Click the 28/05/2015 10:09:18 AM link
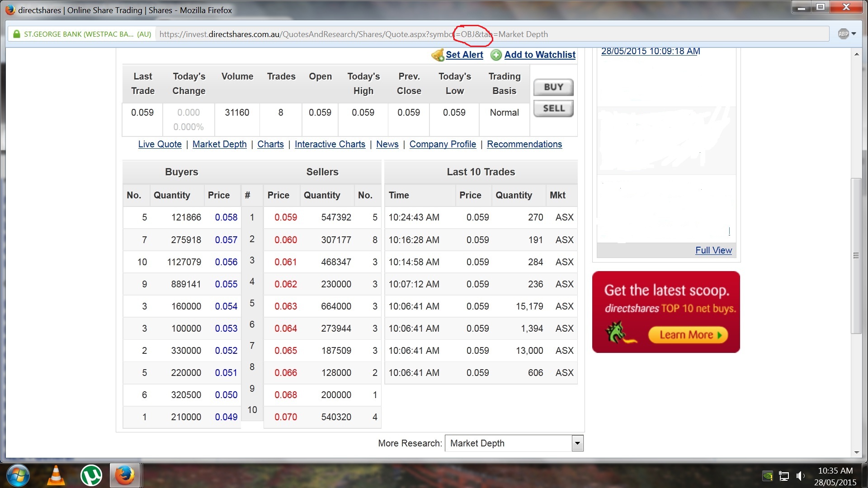 click(651, 51)
